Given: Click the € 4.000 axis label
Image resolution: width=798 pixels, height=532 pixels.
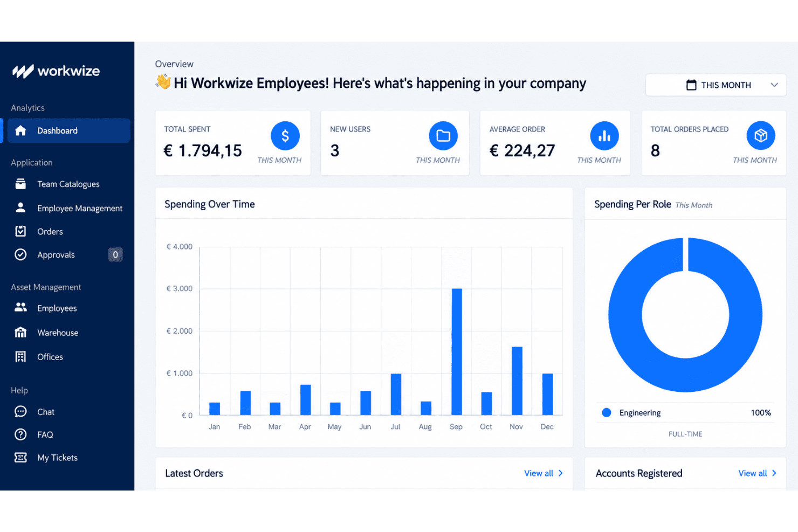Looking at the screenshot, I should click(x=180, y=247).
